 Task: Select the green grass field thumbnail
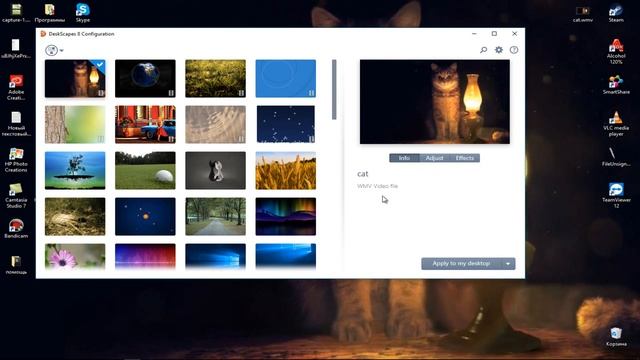point(216,78)
